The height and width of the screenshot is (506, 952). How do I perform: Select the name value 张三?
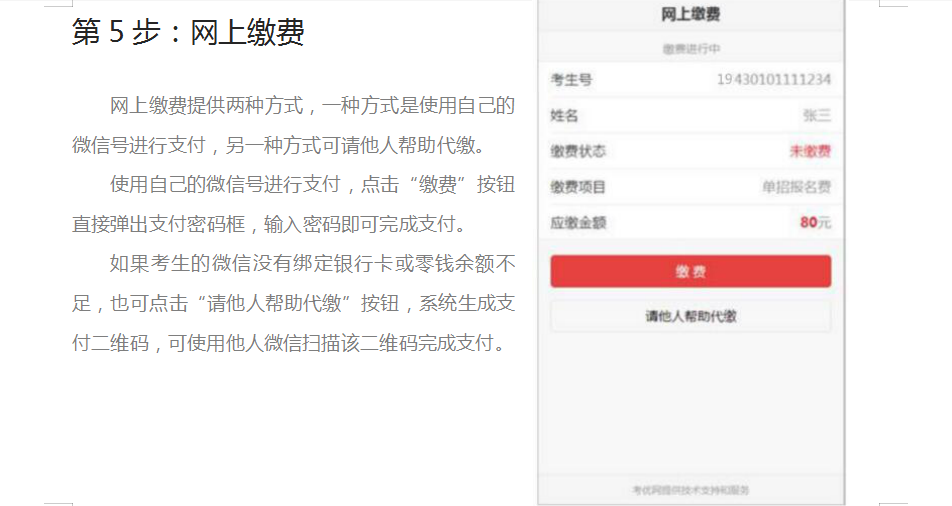coord(816,115)
